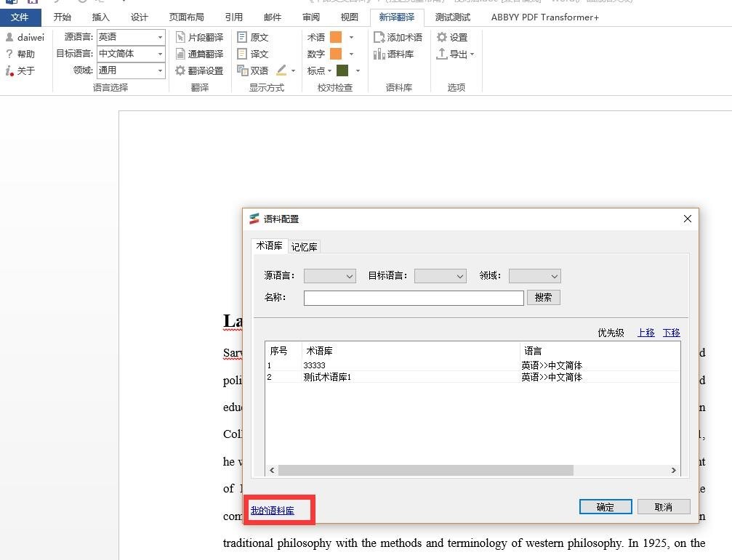
Task: Open the 关于 about icon
Action: (x=9, y=70)
